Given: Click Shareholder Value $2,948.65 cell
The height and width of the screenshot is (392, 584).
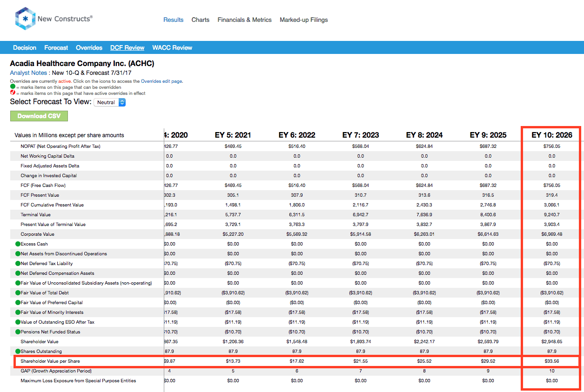Looking at the screenshot, I should click(x=552, y=342).
